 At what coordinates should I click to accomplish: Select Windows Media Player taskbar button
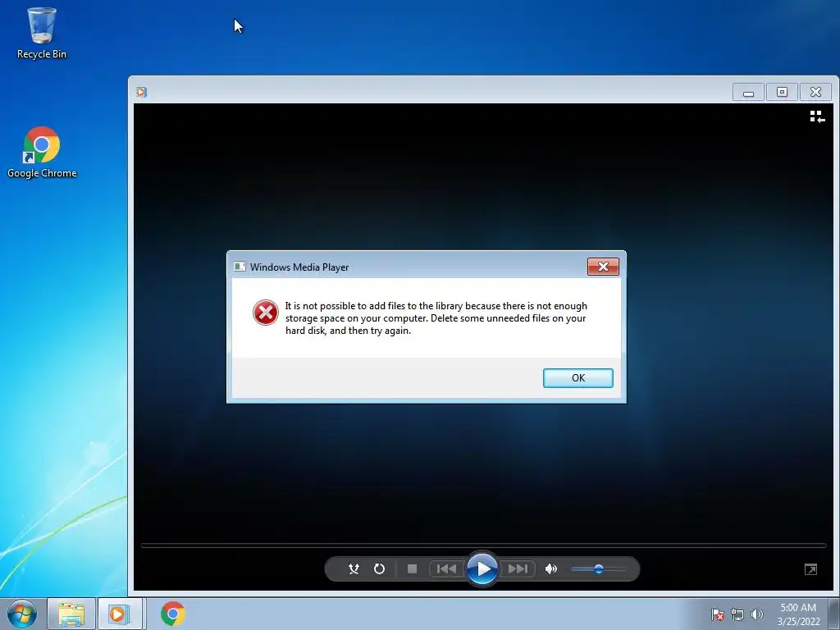tap(119, 614)
